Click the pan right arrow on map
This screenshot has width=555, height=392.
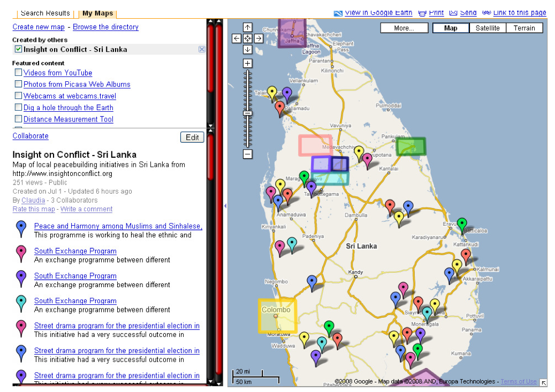click(258, 39)
